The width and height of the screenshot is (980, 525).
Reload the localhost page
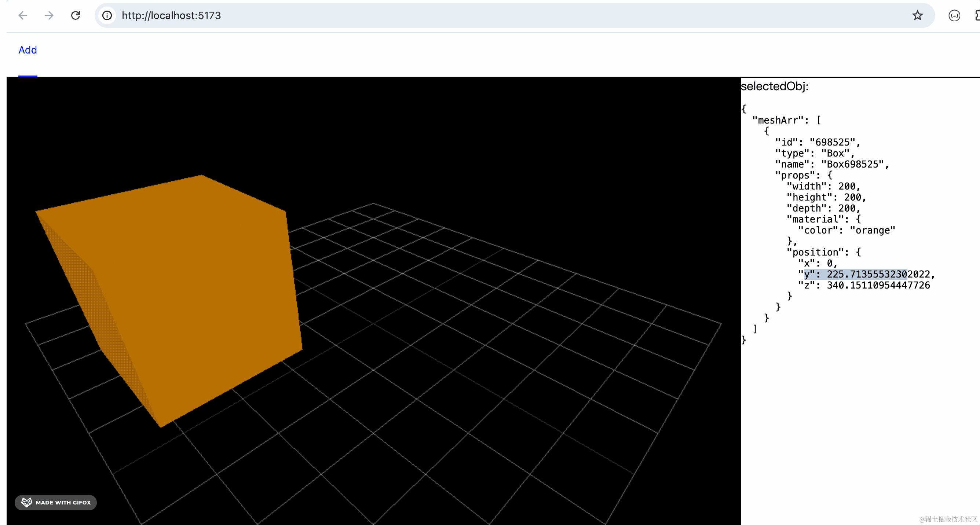tap(75, 15)
